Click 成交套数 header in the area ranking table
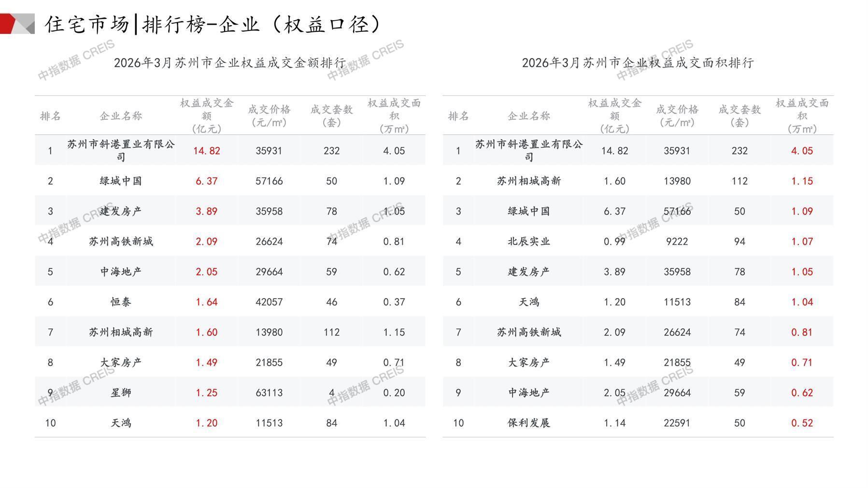This screenshot has width=868, height=488. [x=740, y=116]
